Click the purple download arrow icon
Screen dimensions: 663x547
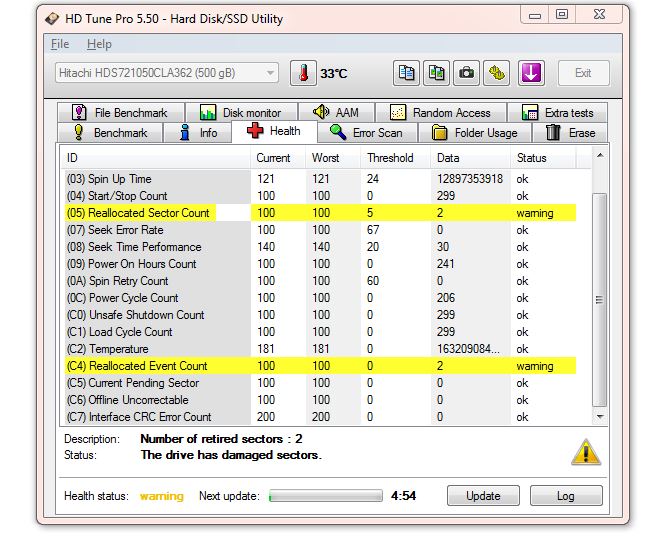[x=531, y=73]
